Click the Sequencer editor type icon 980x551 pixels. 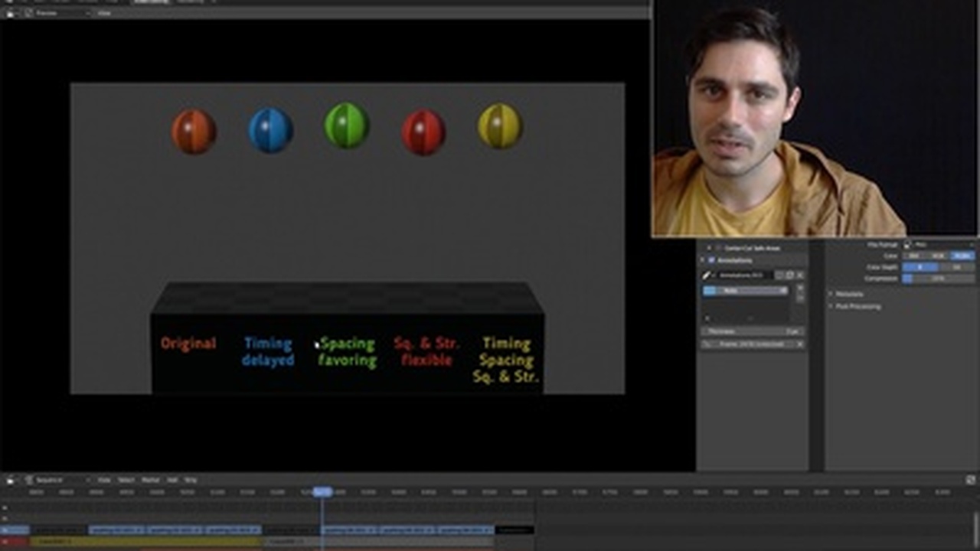[x=10, y=480]
